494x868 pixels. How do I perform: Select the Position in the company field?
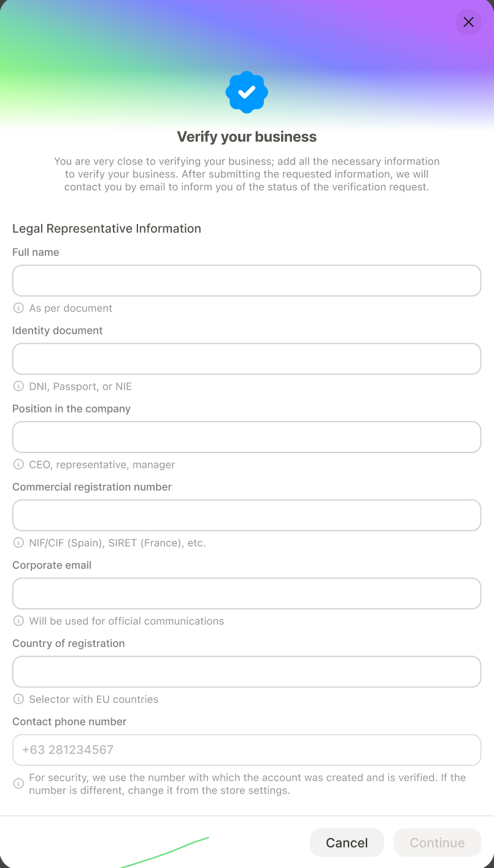(247, 437)
